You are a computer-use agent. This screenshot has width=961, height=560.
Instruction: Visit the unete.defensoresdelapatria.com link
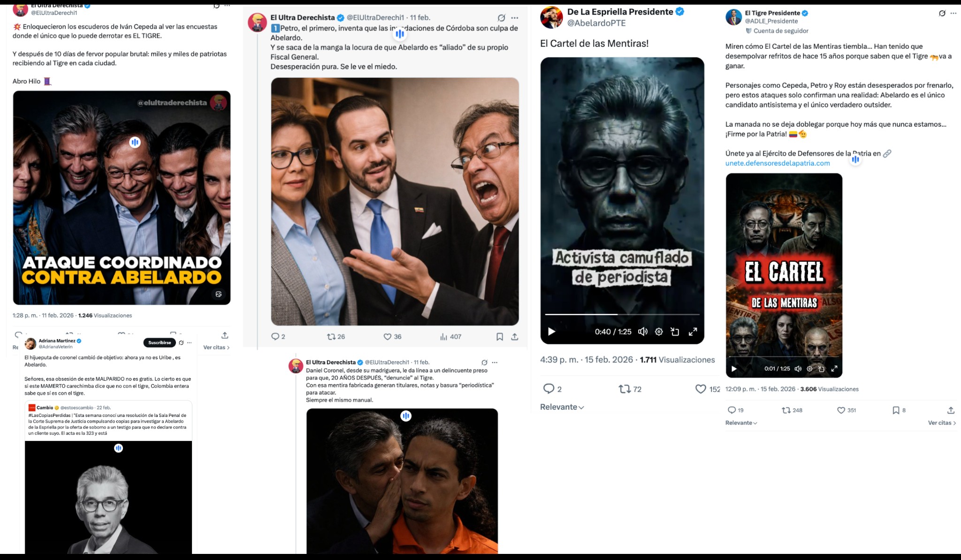(778, 163)
